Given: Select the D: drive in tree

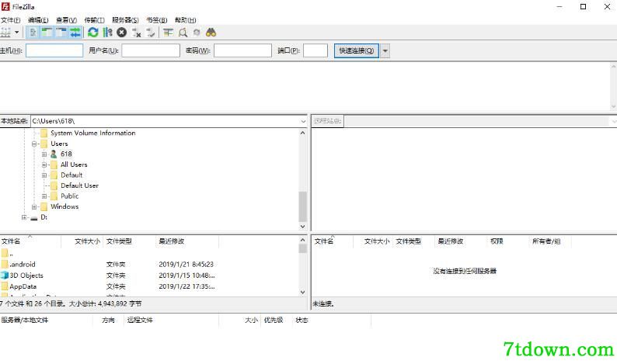Looking at the screenshot, I should (x=44, y=217).
